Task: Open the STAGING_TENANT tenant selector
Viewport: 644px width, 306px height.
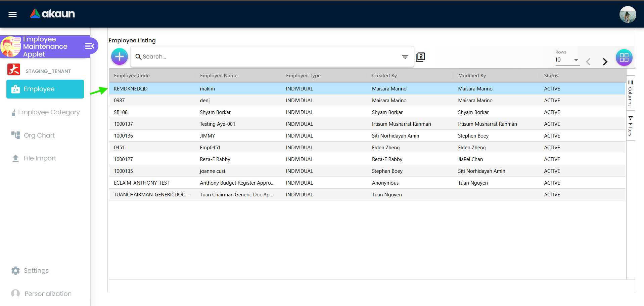Action: pyautogui.click(x=44, y=70)
